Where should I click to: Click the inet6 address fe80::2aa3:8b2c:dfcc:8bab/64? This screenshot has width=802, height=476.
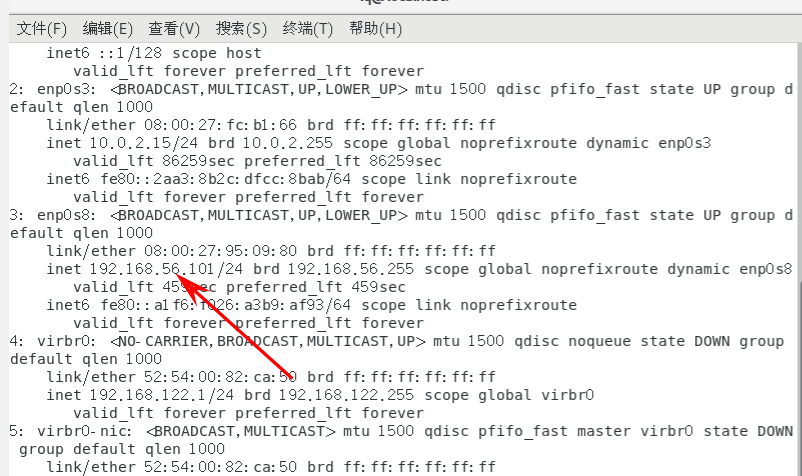tap(226, 179)
